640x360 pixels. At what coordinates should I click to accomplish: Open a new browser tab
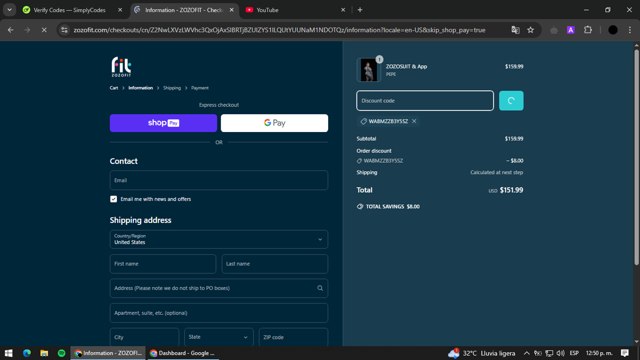click(360, 10)
